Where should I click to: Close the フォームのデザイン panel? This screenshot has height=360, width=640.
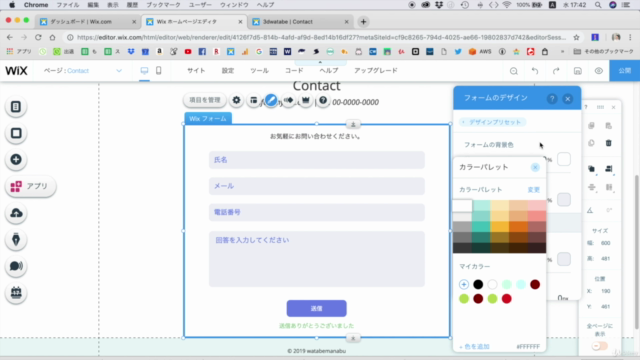pyautogui.click(x=568, y=99)
